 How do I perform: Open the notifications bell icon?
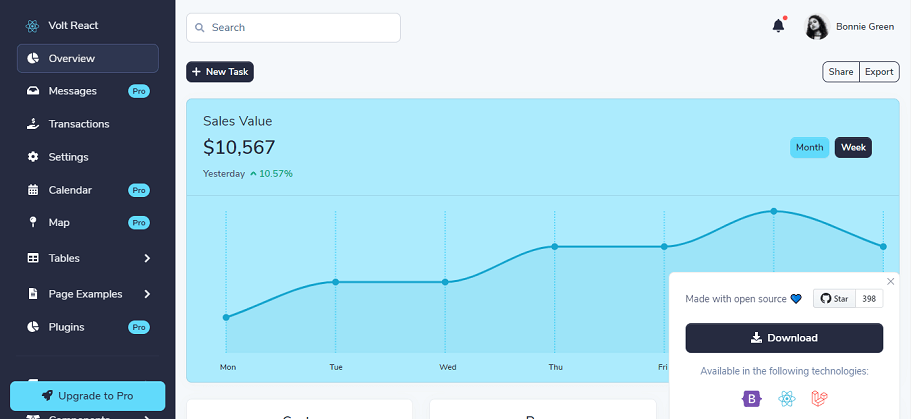(779, 26)
